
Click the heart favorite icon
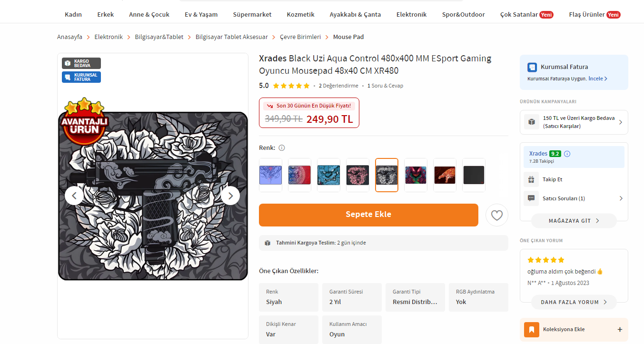(x=496, y=216)
